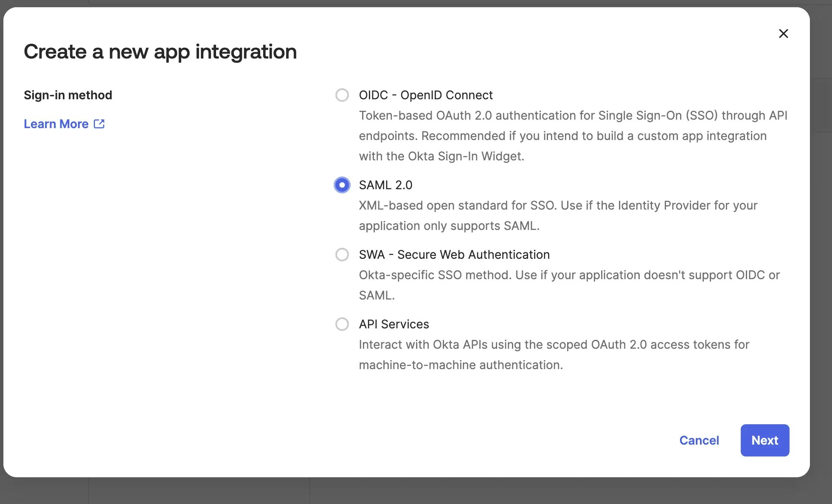Click the "OIDC - OpenID Connect" label text
832x504 pixels.
[x=426, y=95]
